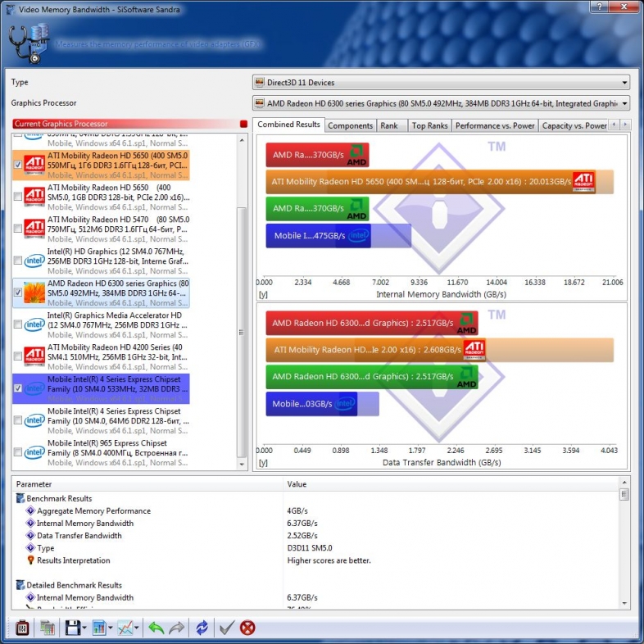The width and height of the screenshot is (644, 644).
Task: Click the copy results spreadsheet icon
Action: click(48, 628)
